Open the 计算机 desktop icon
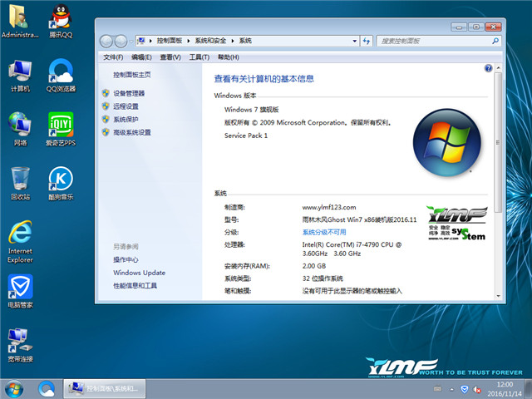Image resolution: width=532 pixels, height=399 pixels. 20,76
